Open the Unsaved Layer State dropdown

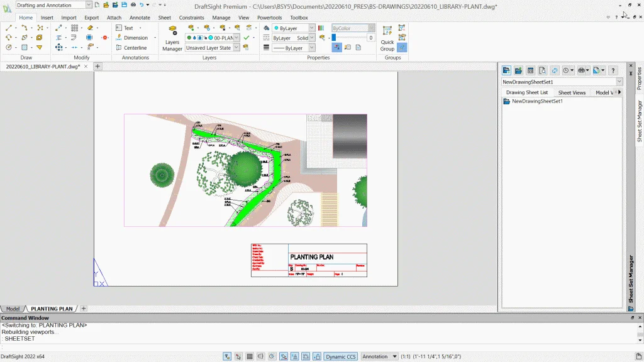pos(236,48)
